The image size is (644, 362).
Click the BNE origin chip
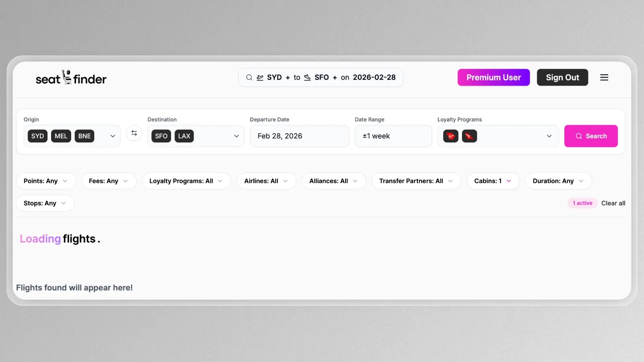(x=85, y=136)
